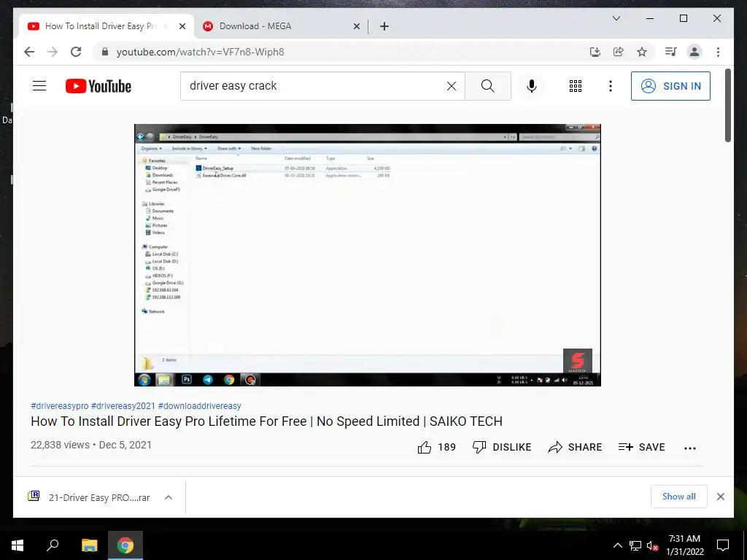Click the video title text
This screenshot has height=560, width=747.
click(x=266, y=421)
